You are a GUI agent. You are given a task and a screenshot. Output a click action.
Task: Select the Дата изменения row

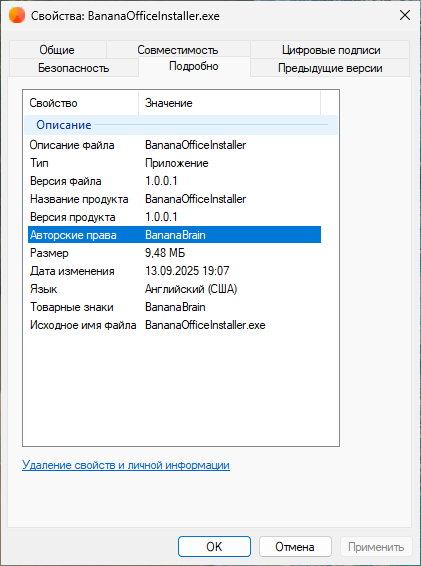[x=174, y=271]
